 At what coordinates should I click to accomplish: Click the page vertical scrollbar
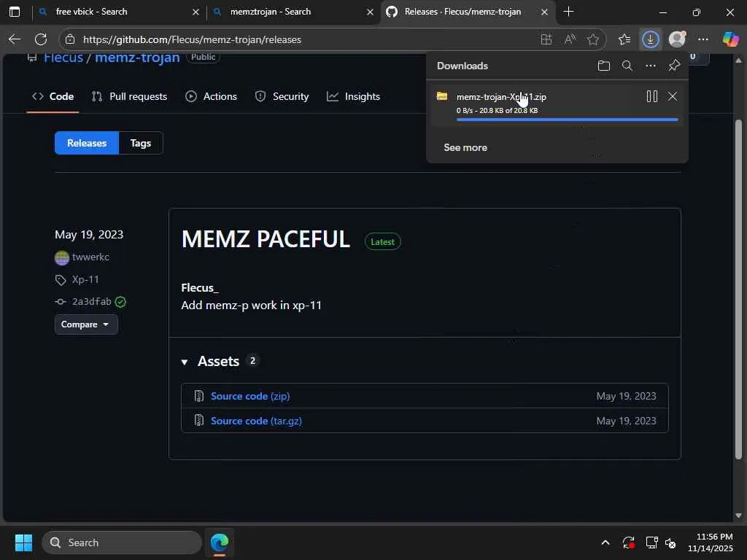[x=738, y=289]
